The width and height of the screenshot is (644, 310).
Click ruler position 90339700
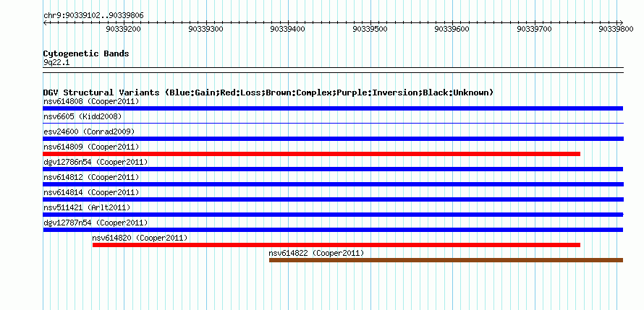click(x=534, y=29)
